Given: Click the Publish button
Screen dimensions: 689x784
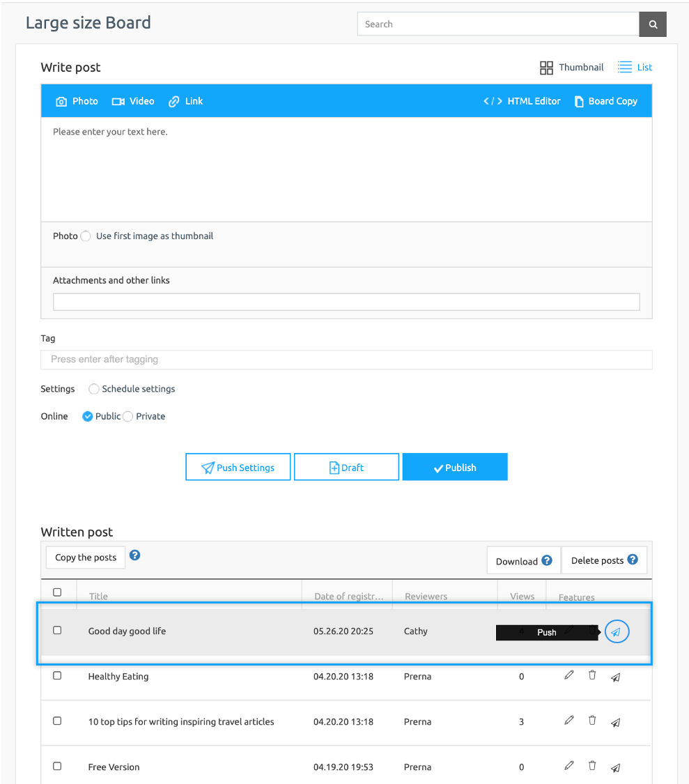Looking at the screenshot, I should coord(455,467).
